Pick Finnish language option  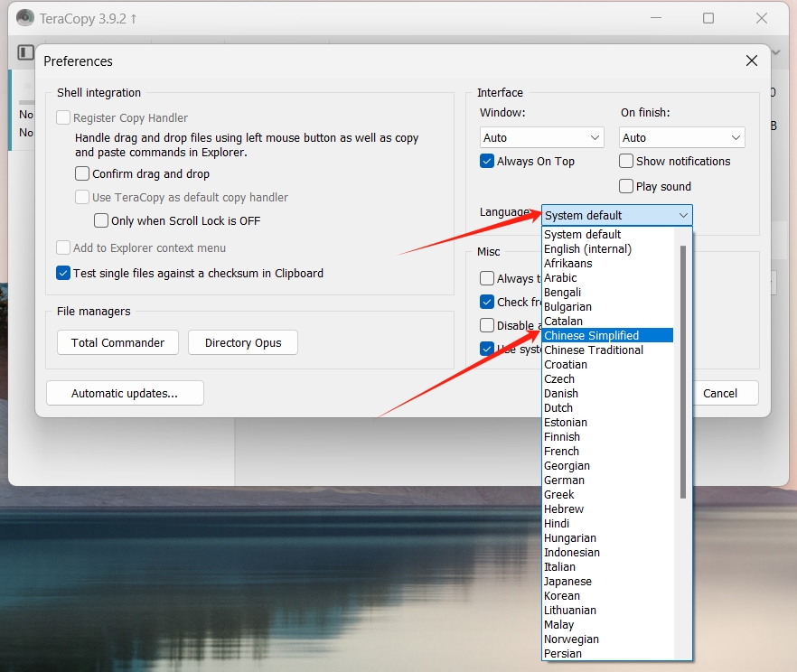point(608,437)
